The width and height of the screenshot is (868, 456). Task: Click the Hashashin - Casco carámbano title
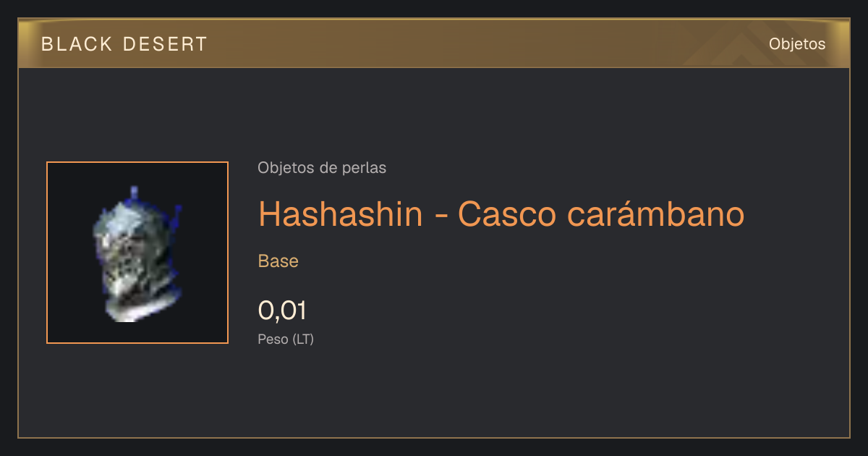tap(501, 214)
